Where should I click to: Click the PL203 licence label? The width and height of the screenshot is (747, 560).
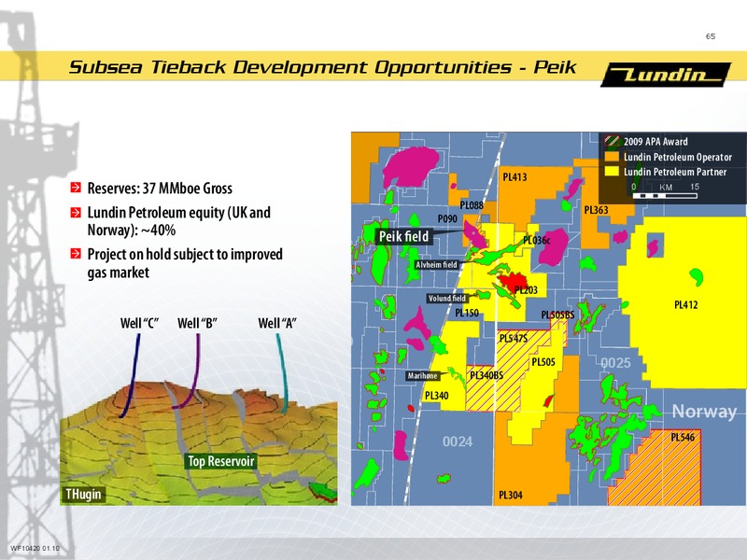[x=526, y=290]
